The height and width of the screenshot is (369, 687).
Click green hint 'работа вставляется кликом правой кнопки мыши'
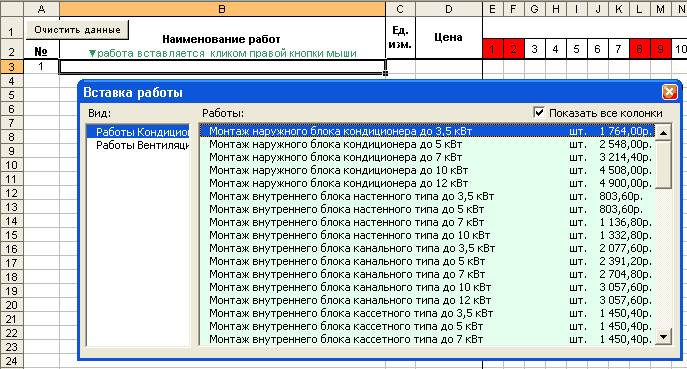223,53
